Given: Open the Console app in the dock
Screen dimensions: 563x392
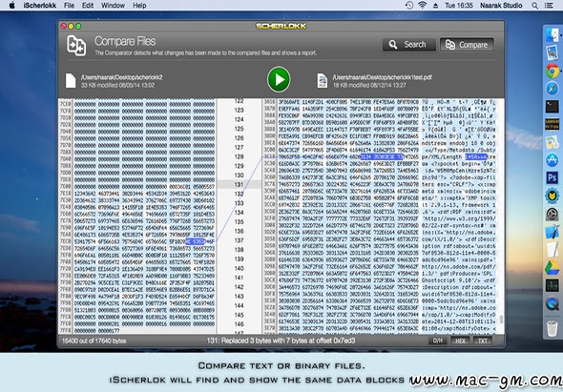Looking at the screenshot, I should point(553,124).
